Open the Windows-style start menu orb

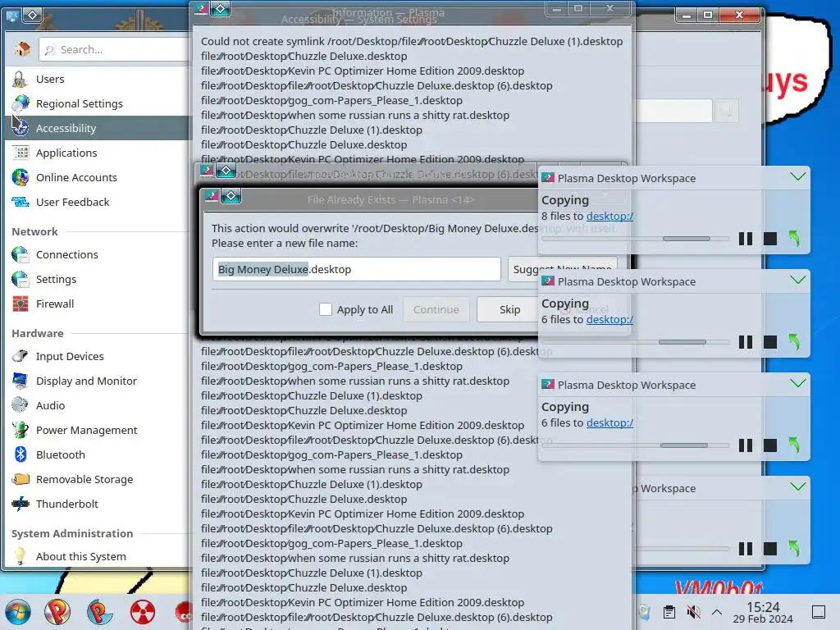pyautogui.click(x=18, y=612)
